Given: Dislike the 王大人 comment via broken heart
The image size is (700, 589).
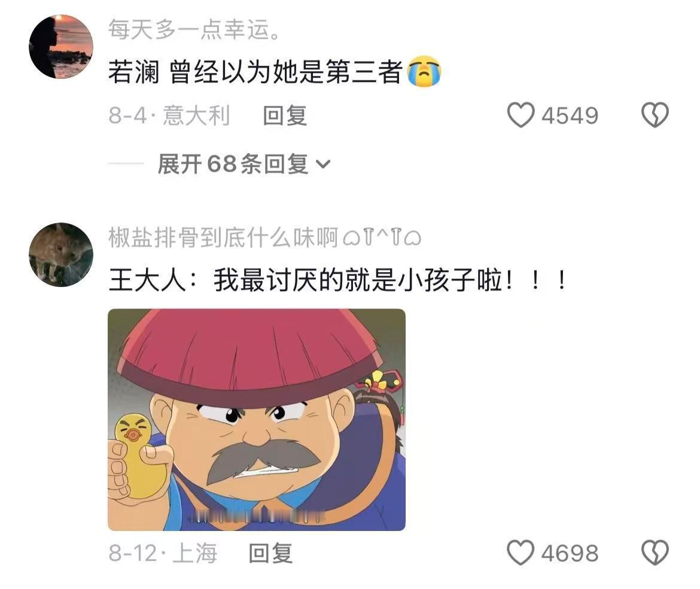Looking at the screenshot, I should click(655, 553).
